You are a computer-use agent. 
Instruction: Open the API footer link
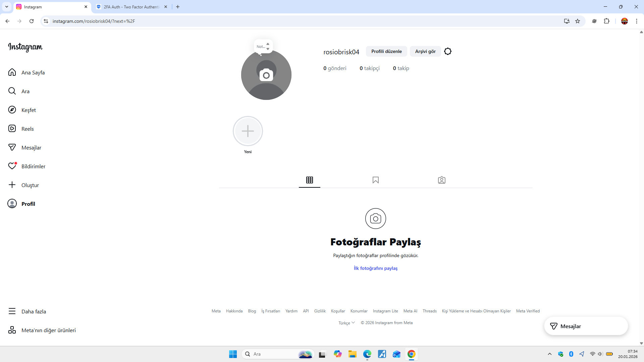(306, 311)
